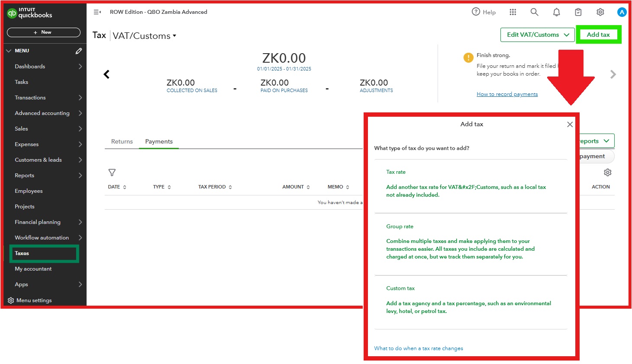Open What to do when tax rate changes

[419, 348]
